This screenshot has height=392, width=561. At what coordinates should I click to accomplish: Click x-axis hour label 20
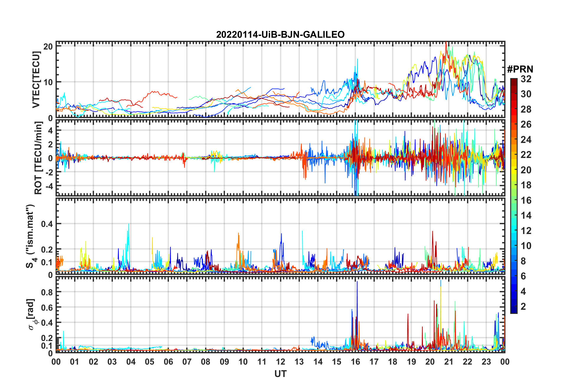tap(430, 362)
